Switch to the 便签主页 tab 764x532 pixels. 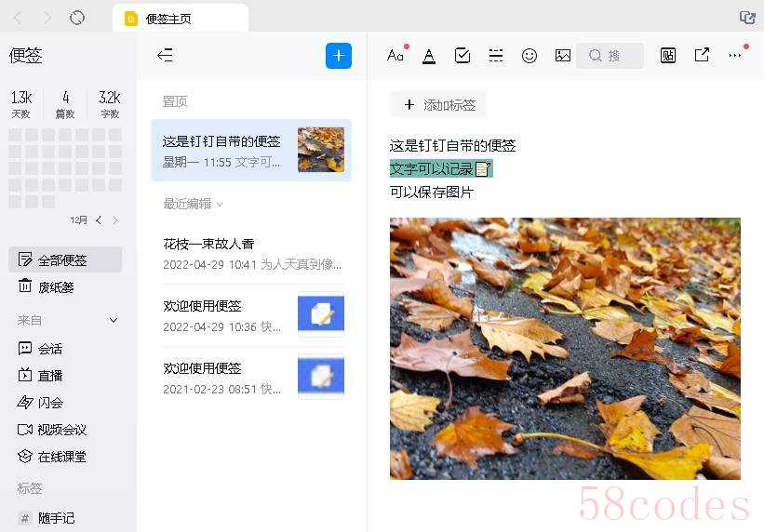click(x=181, y=19)
